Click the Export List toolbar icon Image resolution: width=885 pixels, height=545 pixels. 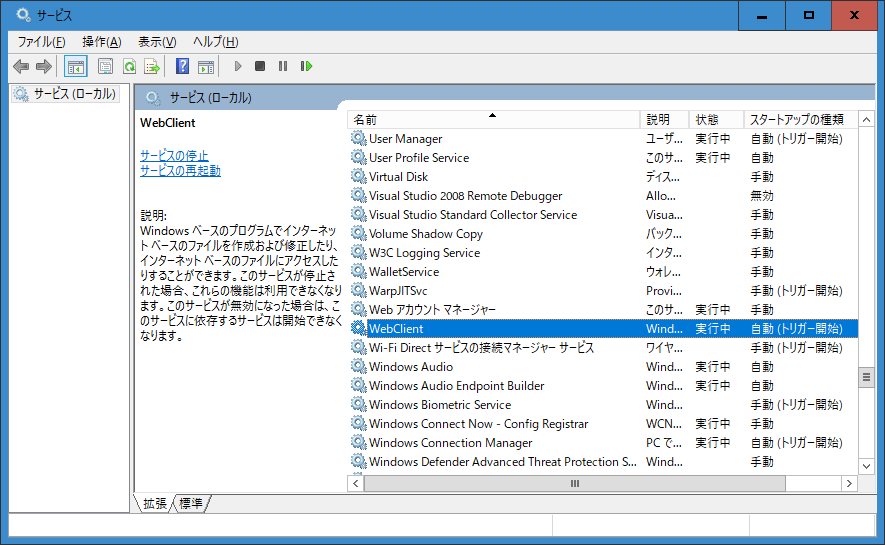pyautogui.click(x=152, y=67)
